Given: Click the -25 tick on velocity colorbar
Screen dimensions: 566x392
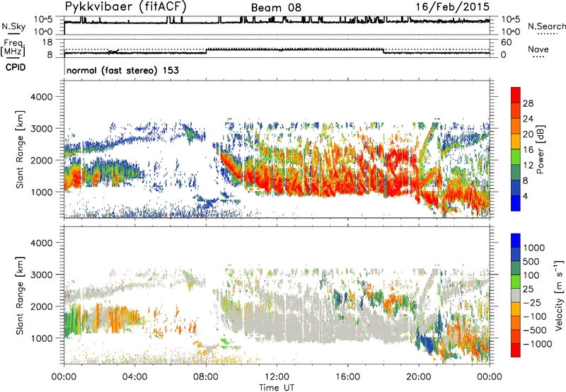Looking at the screenshot, I should coord(533,302).
